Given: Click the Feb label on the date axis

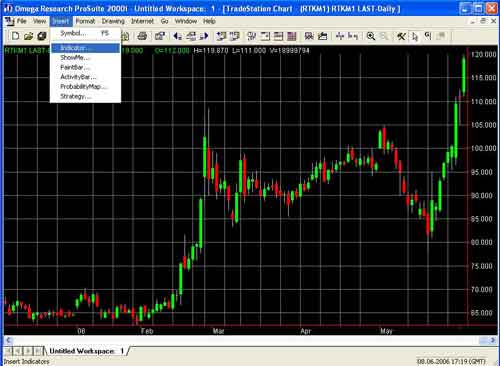Looking at the screenshot, I should pos(147,331).
